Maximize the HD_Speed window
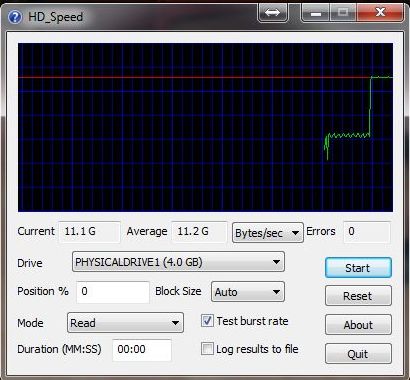Image resolution: width=410 pixels, height=380 pixels. [343, 13]
